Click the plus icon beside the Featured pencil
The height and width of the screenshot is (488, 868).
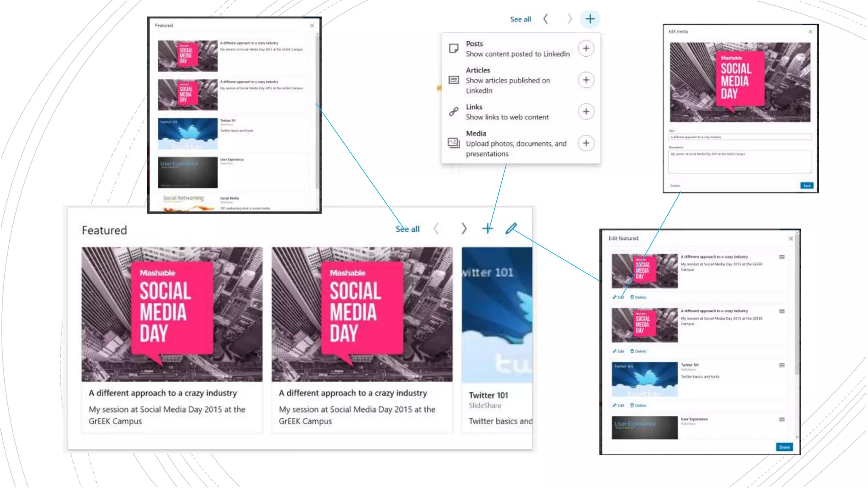(487, 229)
